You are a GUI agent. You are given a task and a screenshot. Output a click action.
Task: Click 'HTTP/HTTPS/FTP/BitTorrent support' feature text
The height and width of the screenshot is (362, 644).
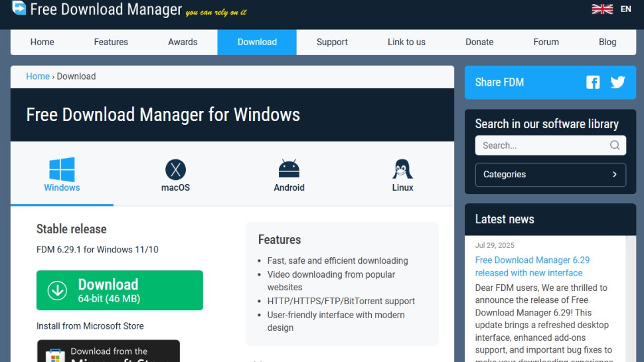point(341,301)
